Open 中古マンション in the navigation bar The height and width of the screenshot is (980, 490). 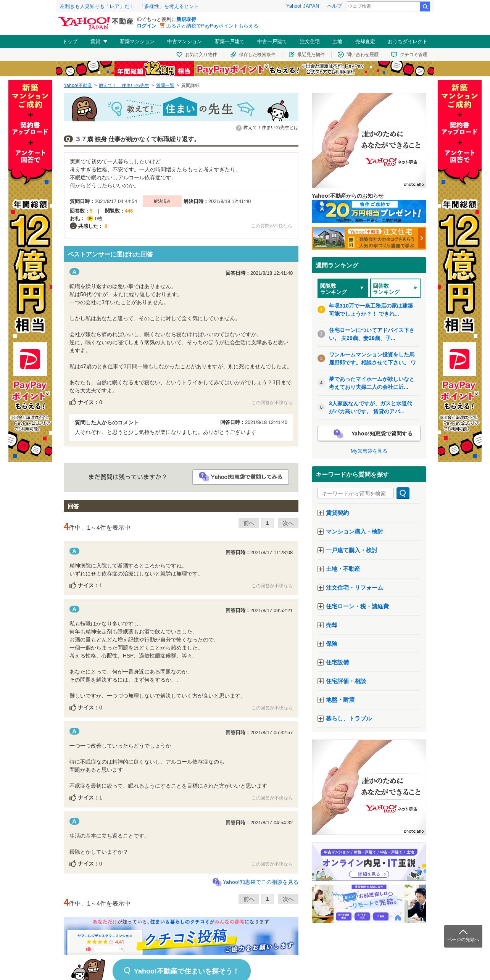click(184, 42)
